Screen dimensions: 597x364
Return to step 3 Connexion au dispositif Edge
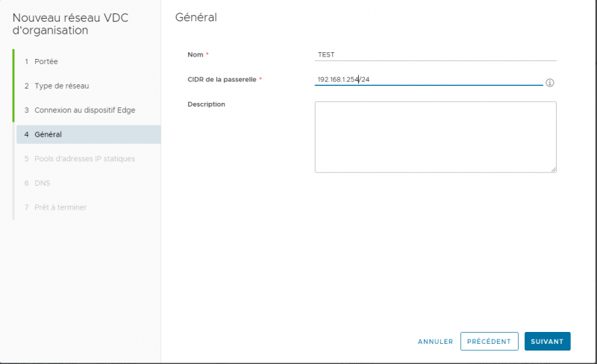[x=85, y=110]
